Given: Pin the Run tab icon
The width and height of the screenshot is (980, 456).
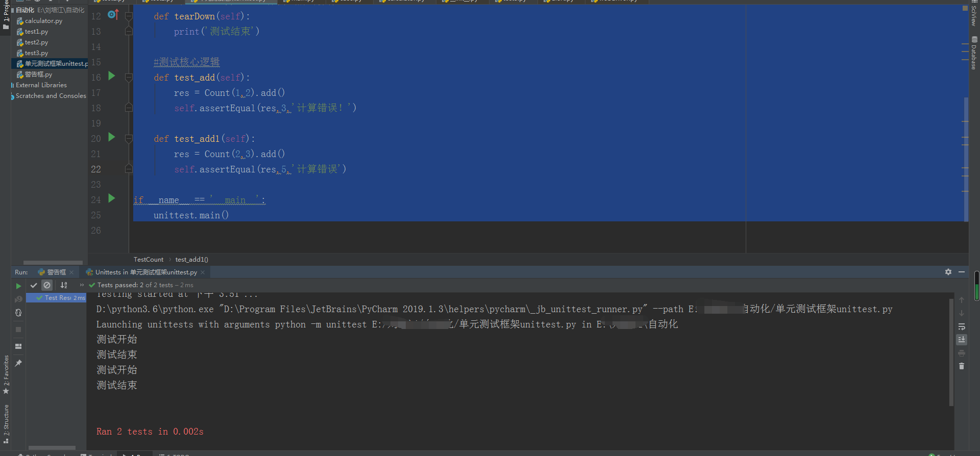Looking at the screenshot, I should [x=18, y=363].
